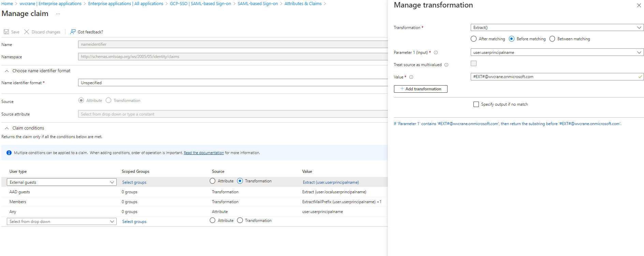The image size is (644, 256).
Task: Click Add transformation button
Action: pos(421,89)
